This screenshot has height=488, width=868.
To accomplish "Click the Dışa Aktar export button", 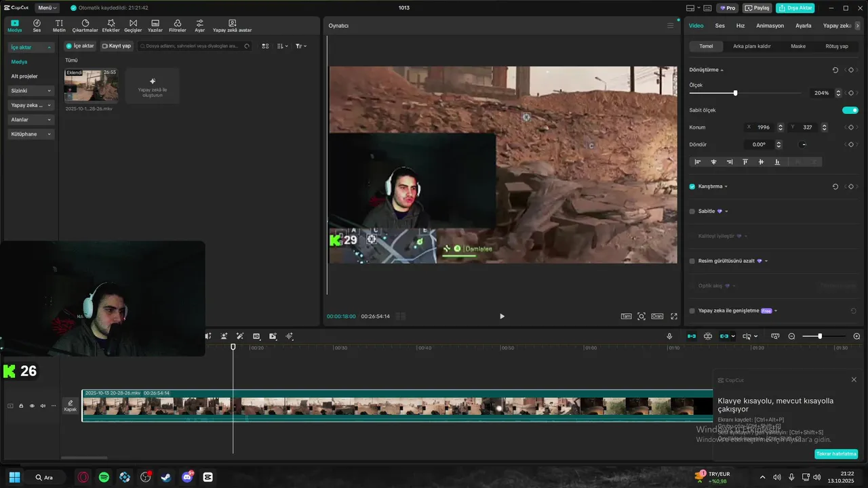I will point(795,8).
